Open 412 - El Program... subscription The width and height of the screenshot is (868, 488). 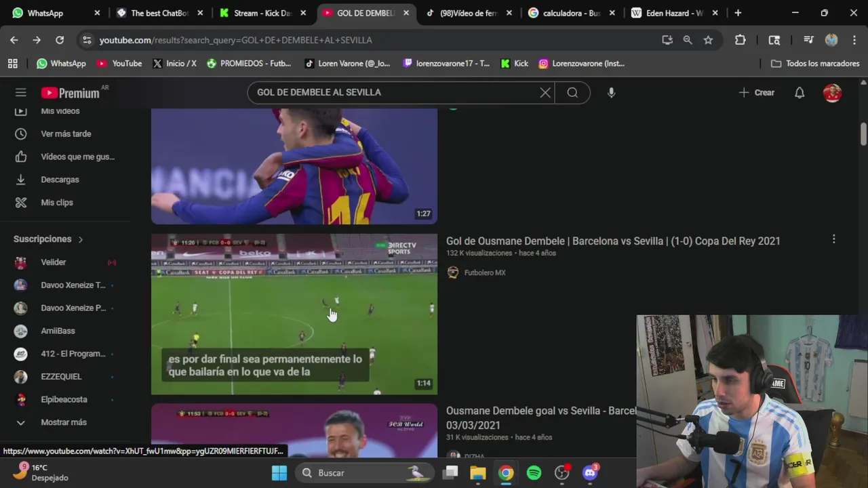pos(66,354)
